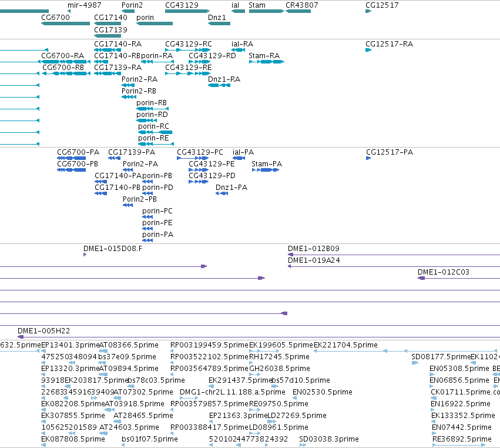This screenshot has width=500, height=448.
Task: Click the porin-PE protein label
Action: pyautogui.click(x=157, y=223)
